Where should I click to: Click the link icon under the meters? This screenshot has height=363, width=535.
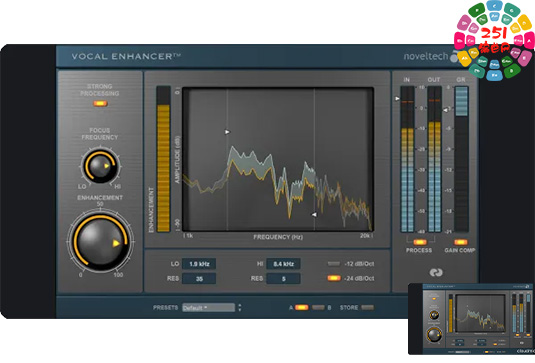pyautogui.click(x=436, y=272)
